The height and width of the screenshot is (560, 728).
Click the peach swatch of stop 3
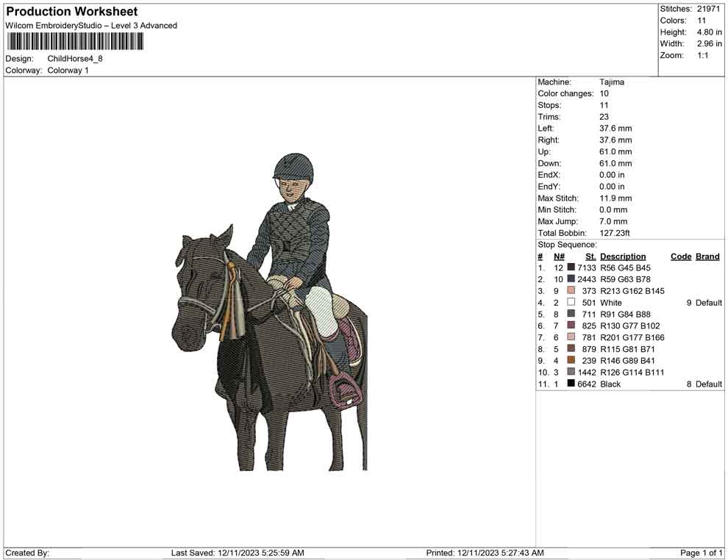(x=571, y=290)
